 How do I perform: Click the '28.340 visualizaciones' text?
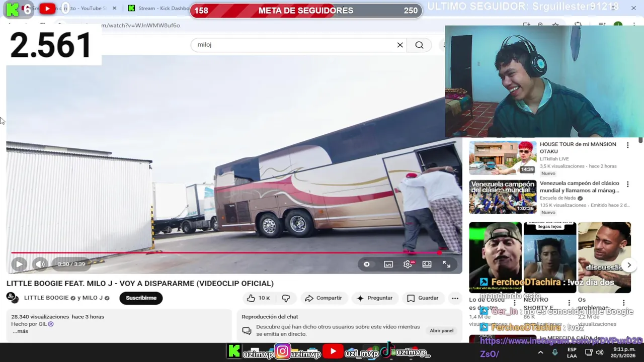pyautogui.click(x=40, y=317)
